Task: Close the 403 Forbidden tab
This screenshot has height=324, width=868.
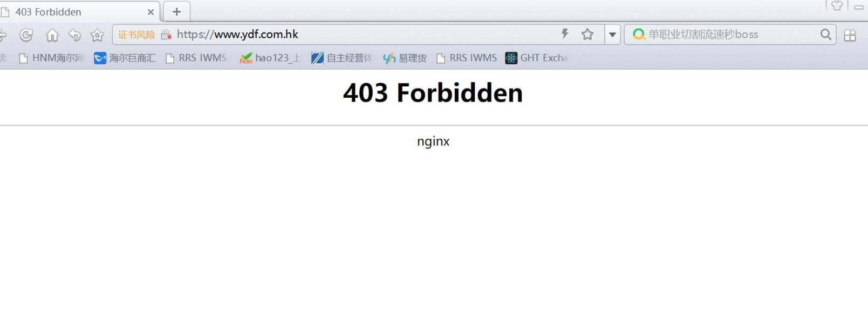Action: point(151,12)
